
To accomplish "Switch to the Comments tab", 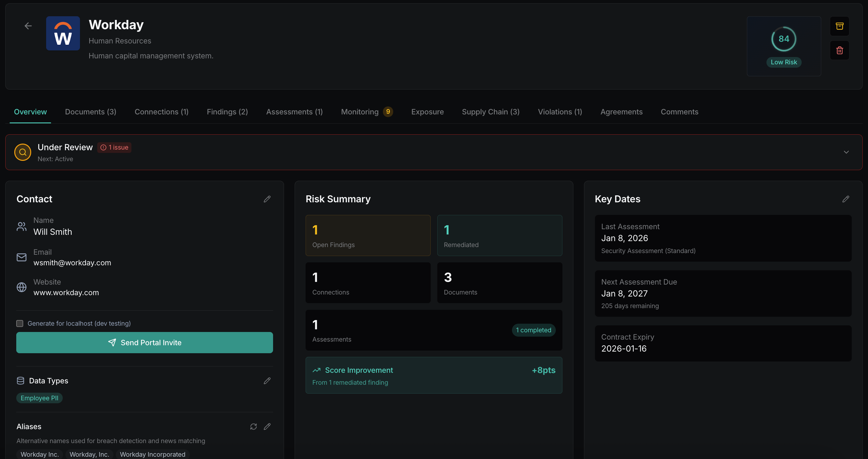I will [x=679, y=112].
